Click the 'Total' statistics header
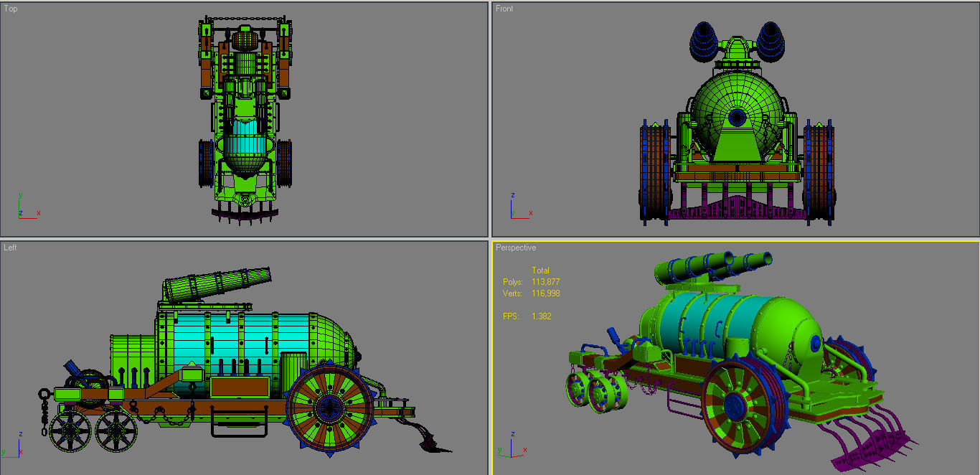Image resolution: width=980 pixels, height=475 pixels. point(540,271)
